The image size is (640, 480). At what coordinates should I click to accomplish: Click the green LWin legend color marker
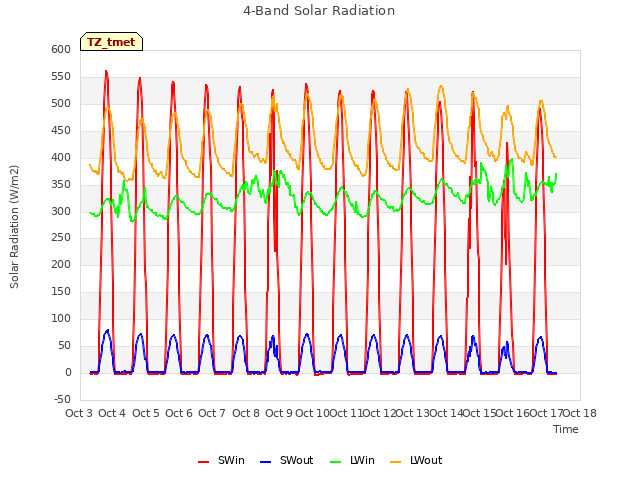click(335, 462)
